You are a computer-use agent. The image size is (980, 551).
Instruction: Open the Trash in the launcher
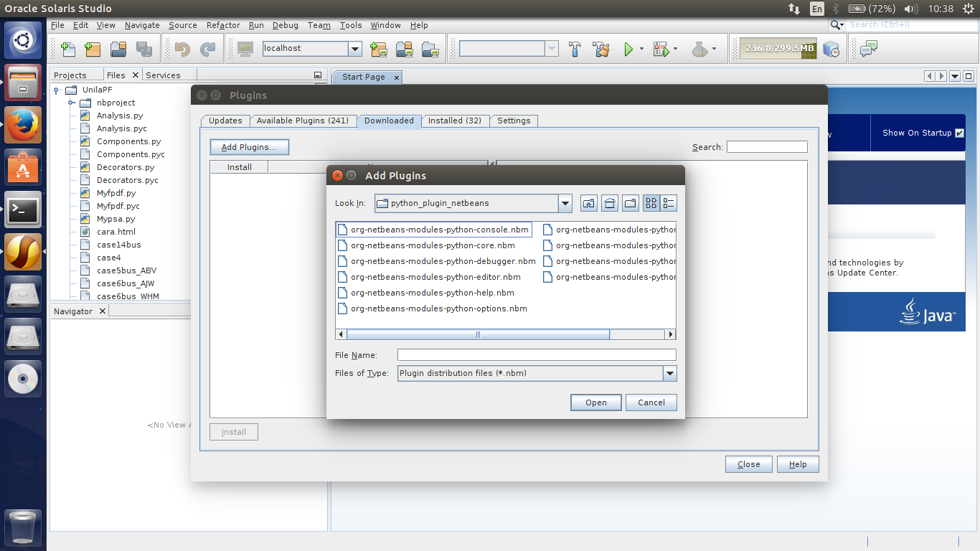pos(23,528)
